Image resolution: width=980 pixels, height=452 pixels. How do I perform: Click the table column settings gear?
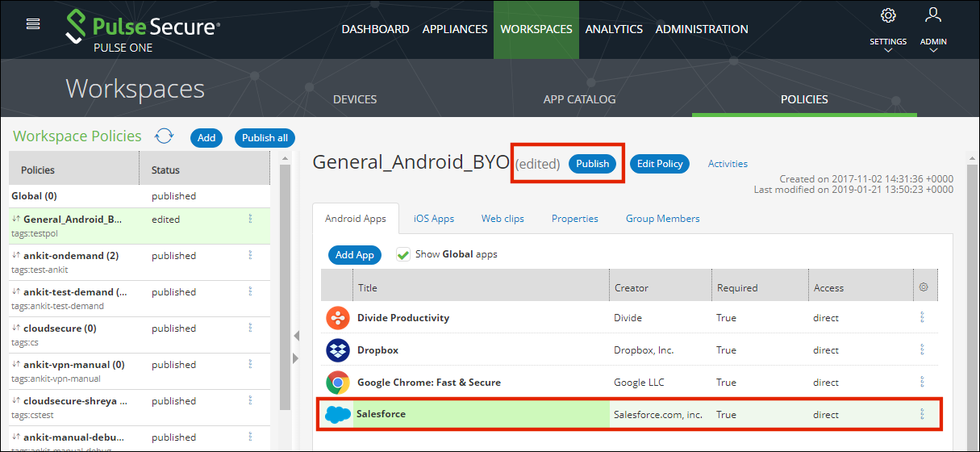tap(924, 287)
